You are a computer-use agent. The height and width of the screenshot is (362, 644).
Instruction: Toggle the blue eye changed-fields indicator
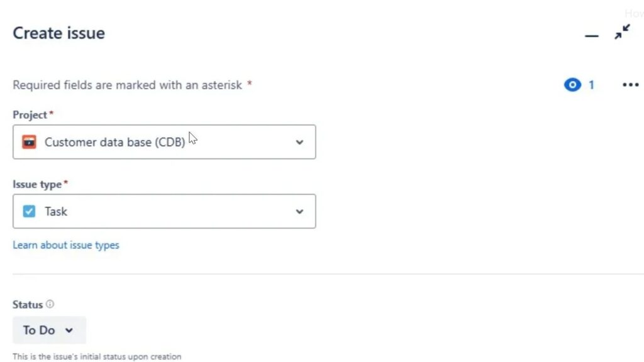[572, 85]
